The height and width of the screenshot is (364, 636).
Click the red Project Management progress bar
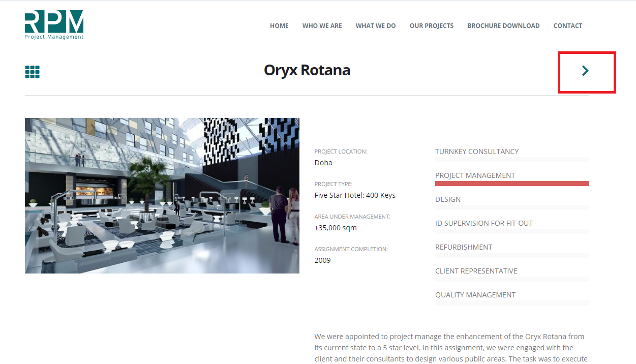(512, 184)
